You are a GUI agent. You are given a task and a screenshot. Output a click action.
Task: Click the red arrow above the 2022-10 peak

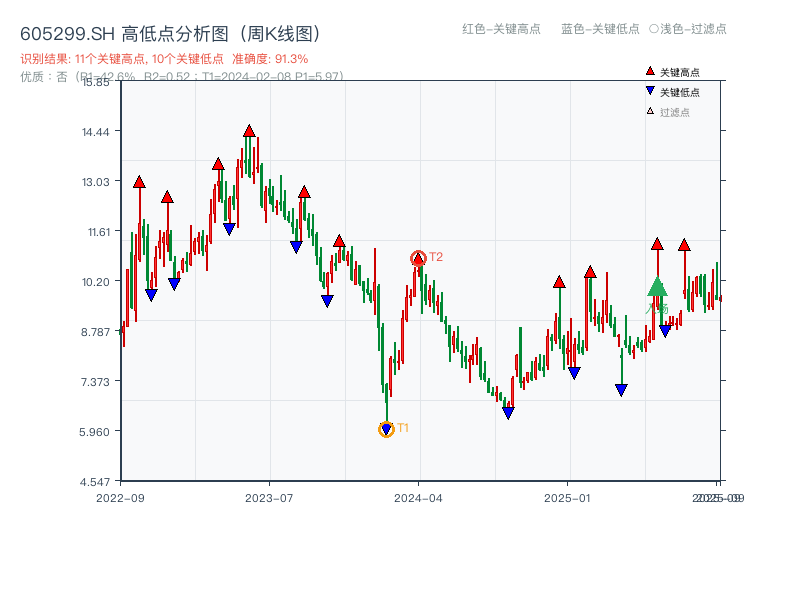click(x=139, y=182)
